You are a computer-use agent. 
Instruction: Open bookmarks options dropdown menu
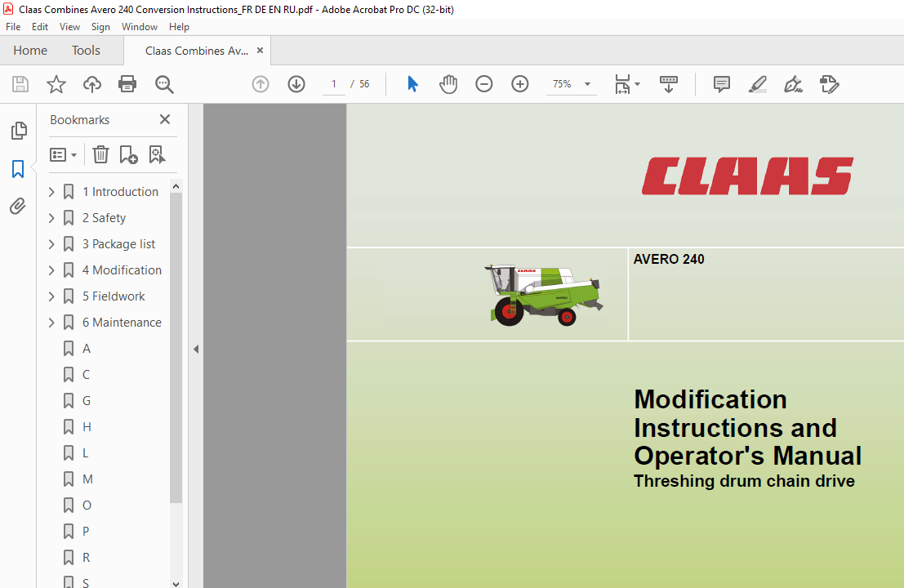pos(63,154)
